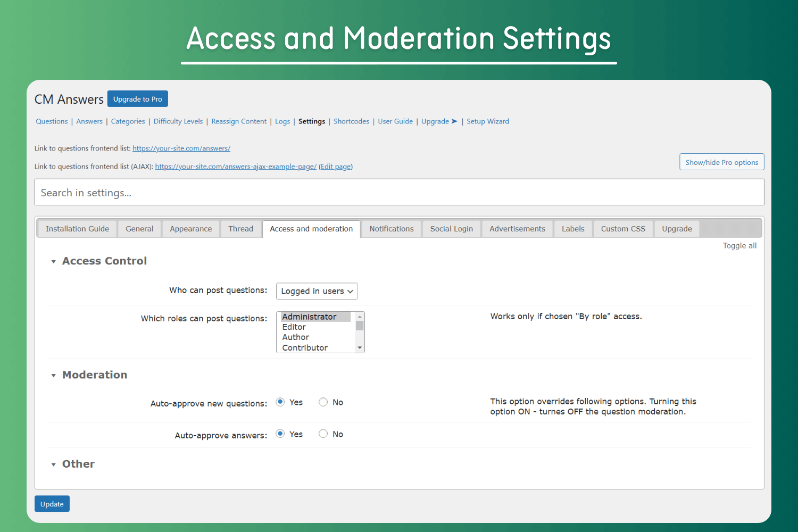Open Difficulty Levels link
The image size is (798, 532).
pyautogui.click(x=178, y=121)
